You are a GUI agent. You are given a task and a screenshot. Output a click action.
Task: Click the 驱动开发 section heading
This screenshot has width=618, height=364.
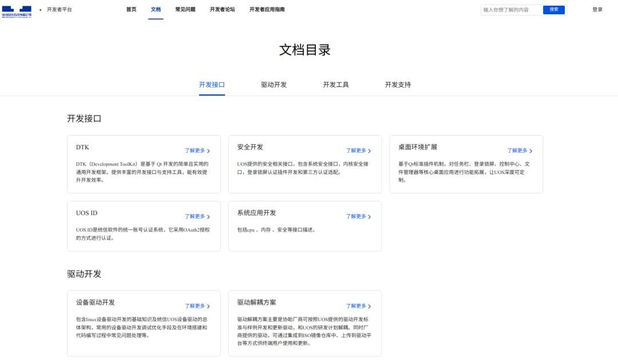coord(84,274)
